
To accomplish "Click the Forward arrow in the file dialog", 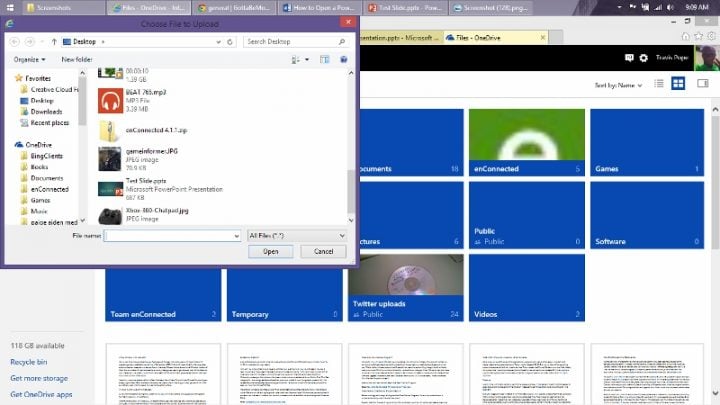I will pos(30,42).
